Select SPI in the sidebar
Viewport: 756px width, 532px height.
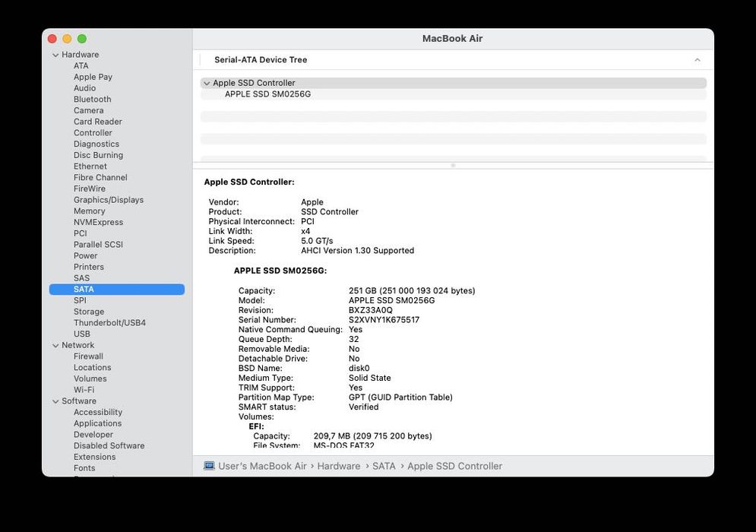[80, 300]
